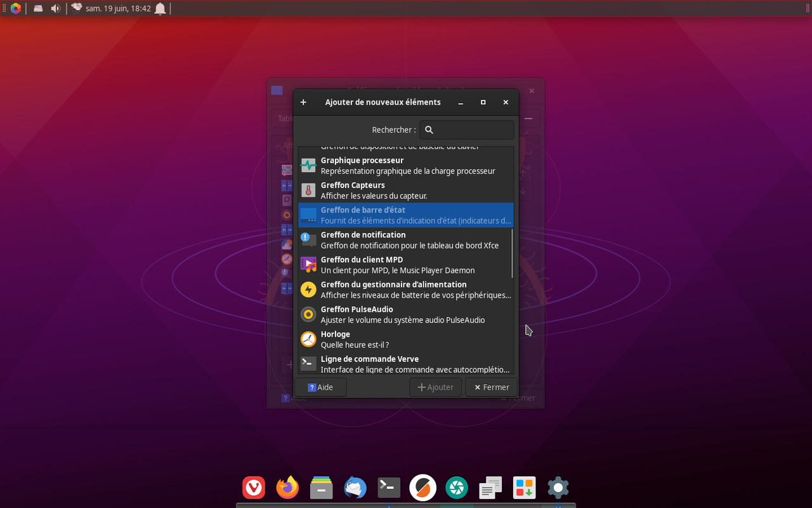
Task: Click the Aide help button
Action: [x=321, y=387]
